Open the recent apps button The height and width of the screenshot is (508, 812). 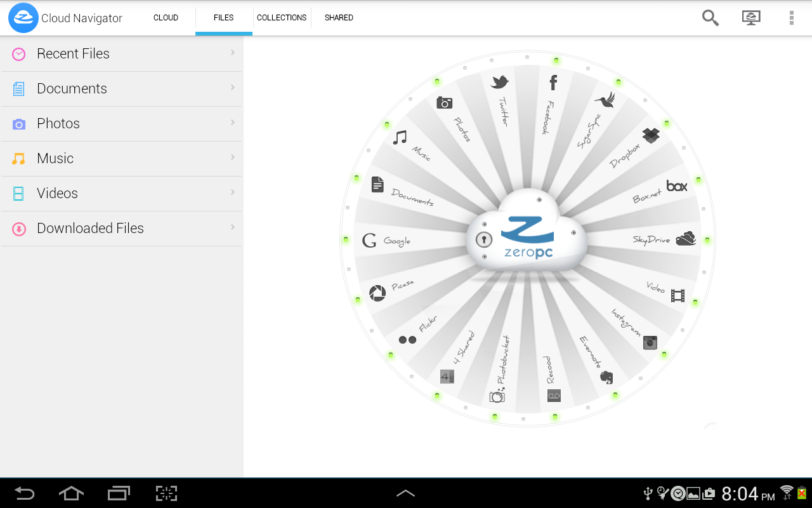[119, 493]
